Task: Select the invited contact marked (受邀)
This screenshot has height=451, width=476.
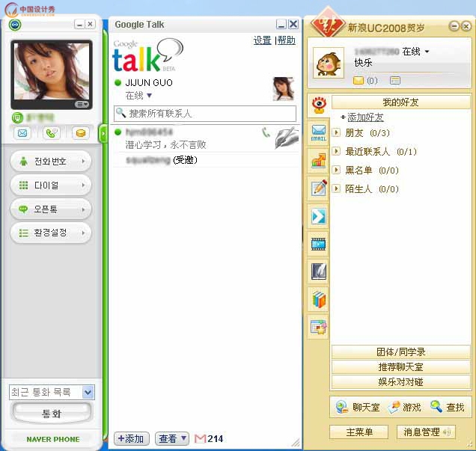Action: pos(205,160)
